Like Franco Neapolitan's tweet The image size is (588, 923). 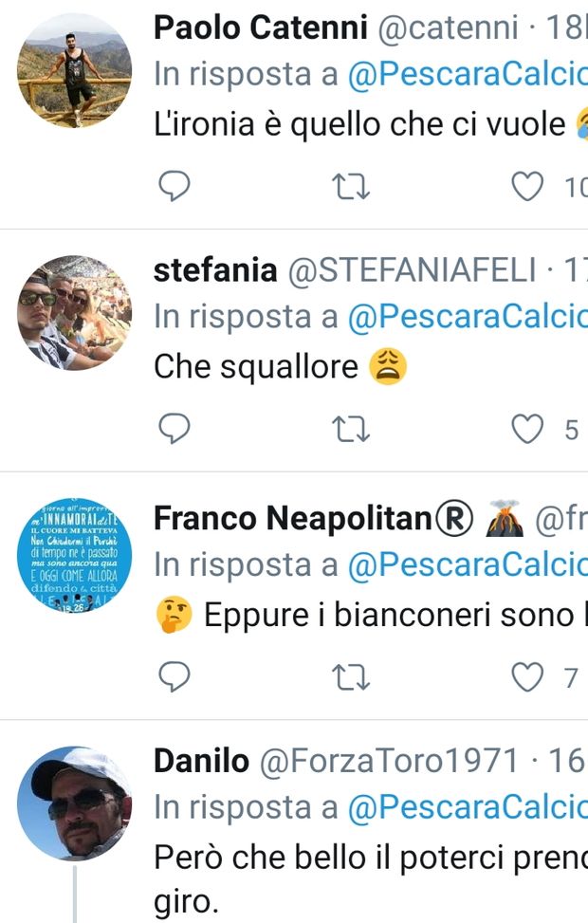coord(527,676)
